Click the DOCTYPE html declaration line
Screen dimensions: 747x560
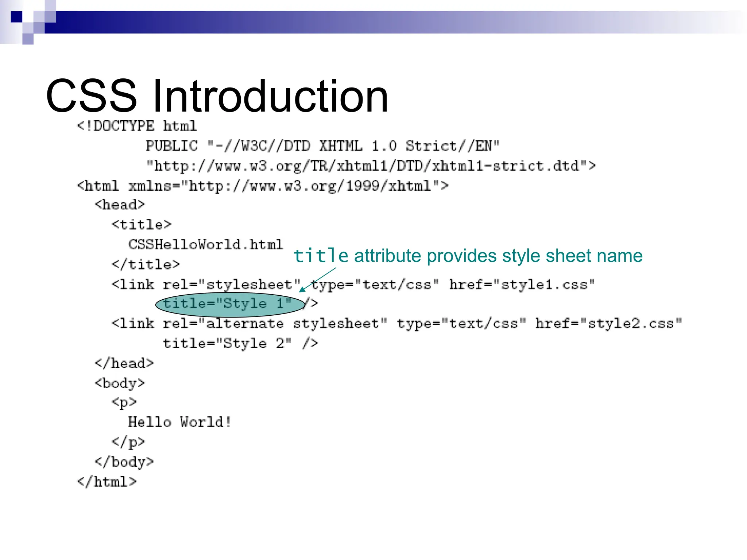coord(137,126)
